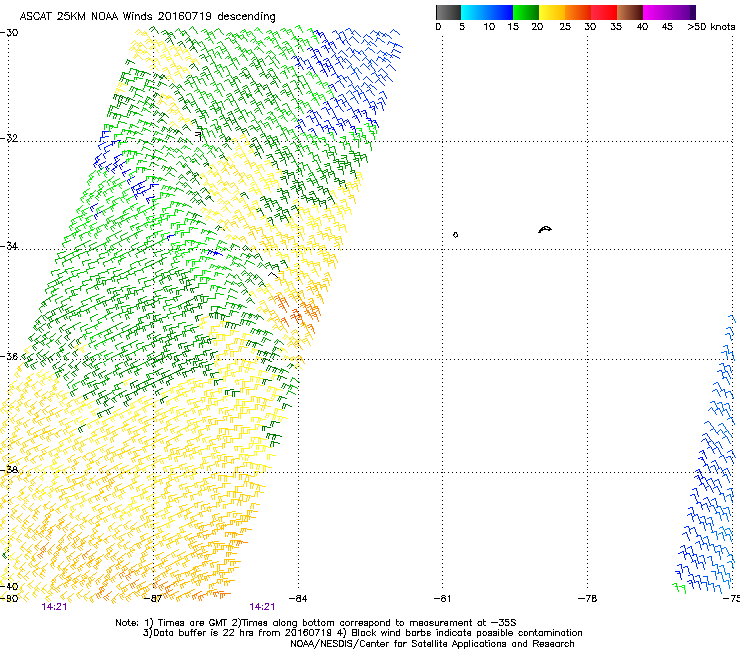The image size is (740, 650).
Task: Click the "-90" longitude label
Action: (9, 599)
